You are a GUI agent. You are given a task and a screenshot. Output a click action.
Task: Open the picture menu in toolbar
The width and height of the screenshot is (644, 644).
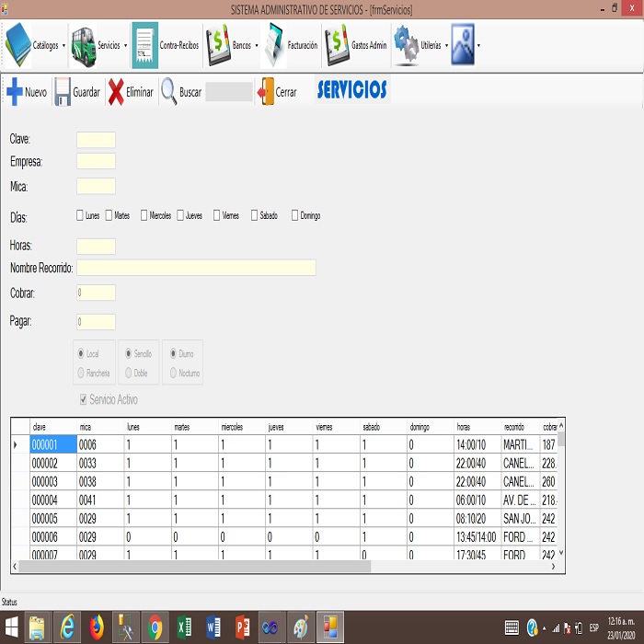(463, 44)
